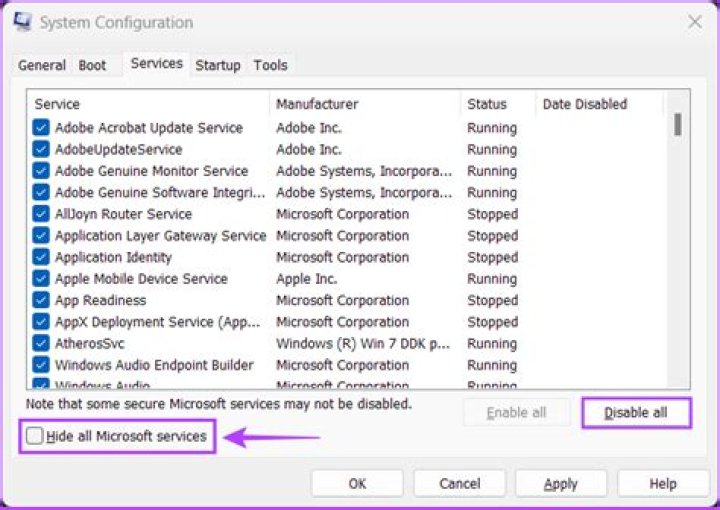This screenshot has height=510, width=720.
Task: Select the Adobe Acrobat Update Service name
Action: (149, 128)
